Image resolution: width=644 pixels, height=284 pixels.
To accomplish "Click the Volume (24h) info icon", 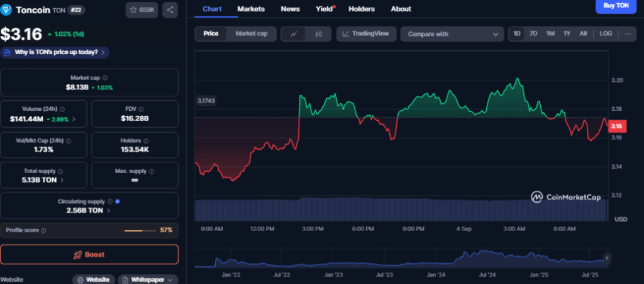I will click(x=62, y=110).
